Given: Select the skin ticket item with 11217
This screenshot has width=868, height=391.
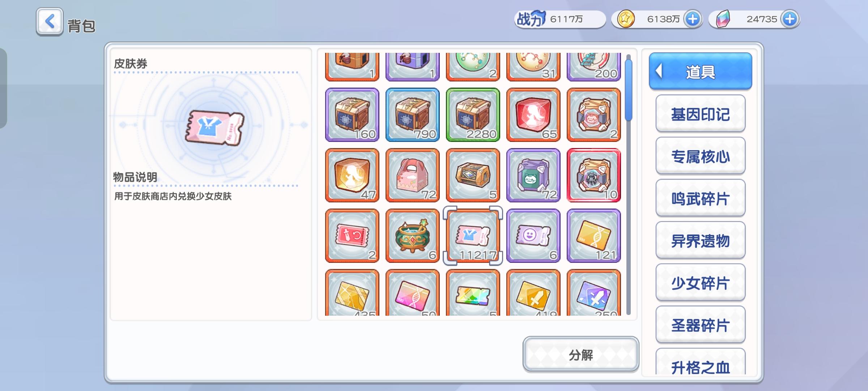Looking at the screenshot, I should point(473,236).
